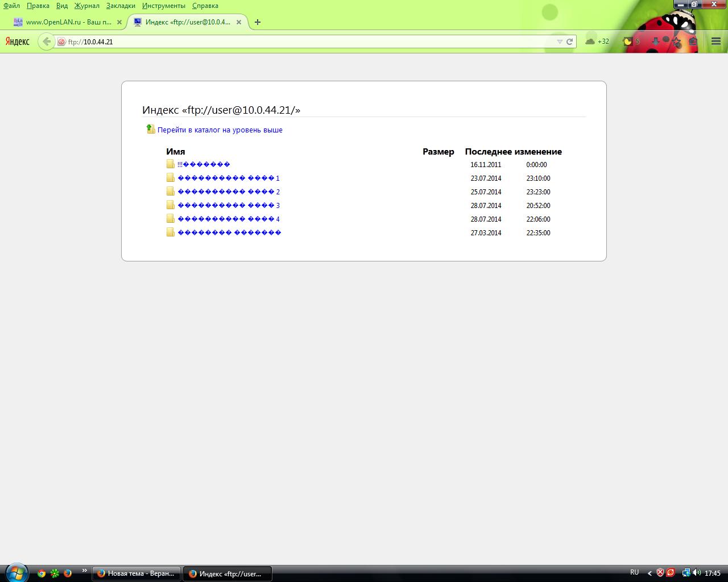Click folder icon of the 20:52:00 row
Image resolution: width=728 pixels, height=582 pixels.
171,205
